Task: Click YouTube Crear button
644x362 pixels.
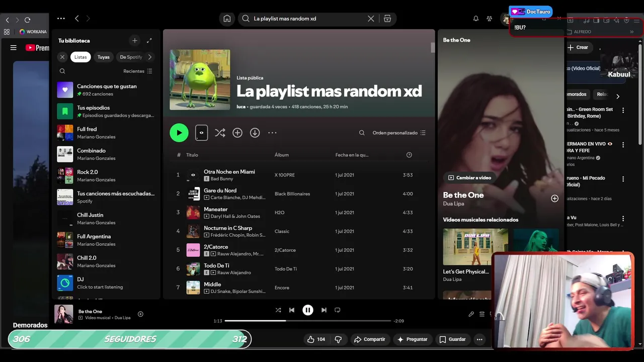Action: (579, 47)
